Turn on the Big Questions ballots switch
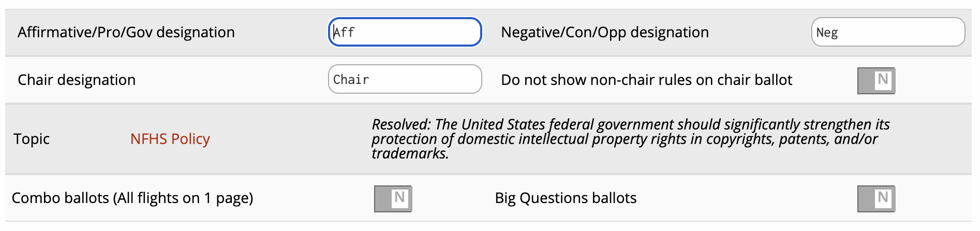This screenshot has width=980, height=231. click(x=876, y=198)
